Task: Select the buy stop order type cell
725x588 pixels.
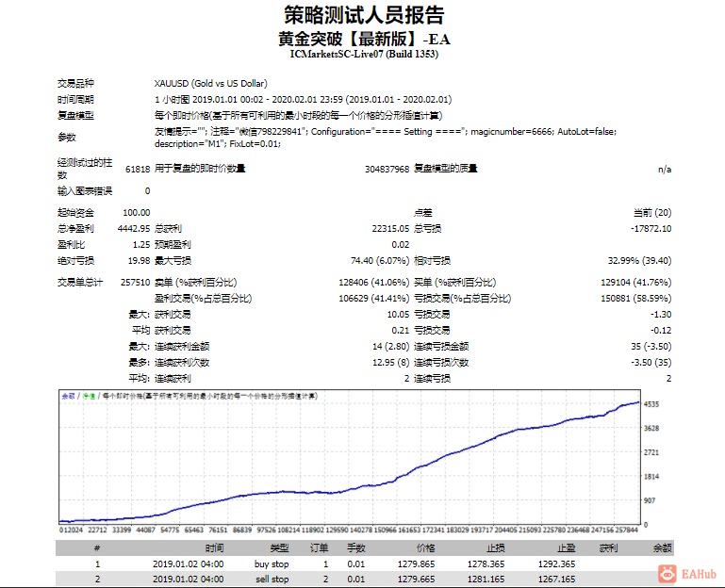Action: 272,564
